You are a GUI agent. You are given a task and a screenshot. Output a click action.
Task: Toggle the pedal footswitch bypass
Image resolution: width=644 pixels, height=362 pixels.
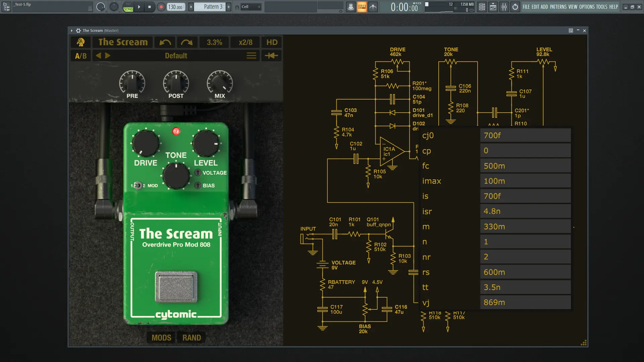coord(176,287)
